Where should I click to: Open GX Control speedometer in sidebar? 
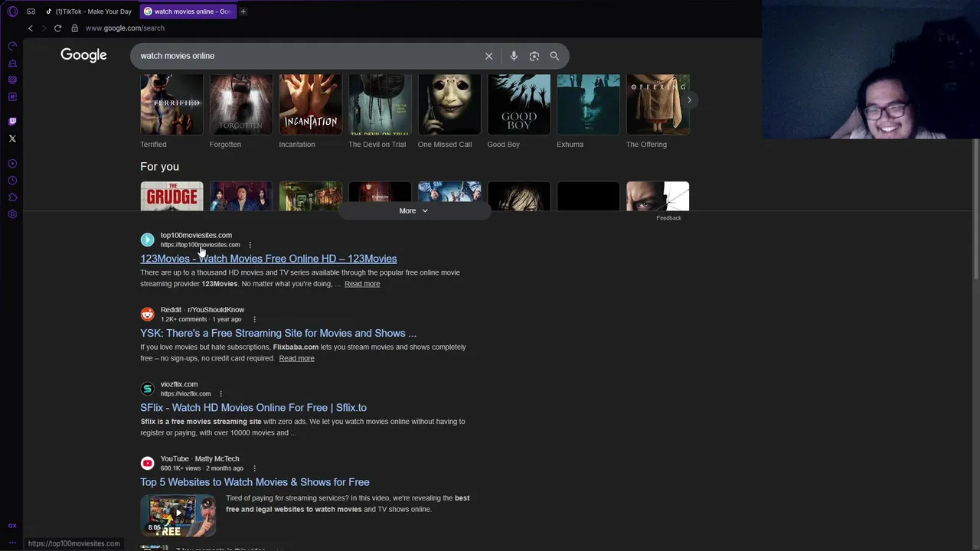point(12,46)
